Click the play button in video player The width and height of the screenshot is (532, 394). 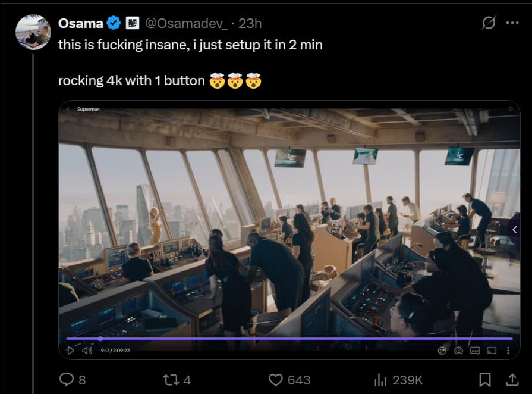pyautogui.click(x=71, y=351)
